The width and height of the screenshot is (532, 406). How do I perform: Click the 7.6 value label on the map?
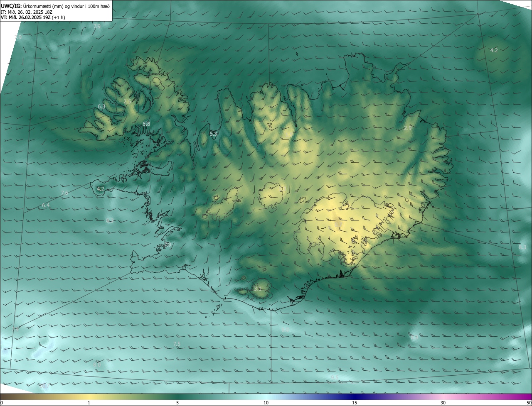[x=64, y=193]
